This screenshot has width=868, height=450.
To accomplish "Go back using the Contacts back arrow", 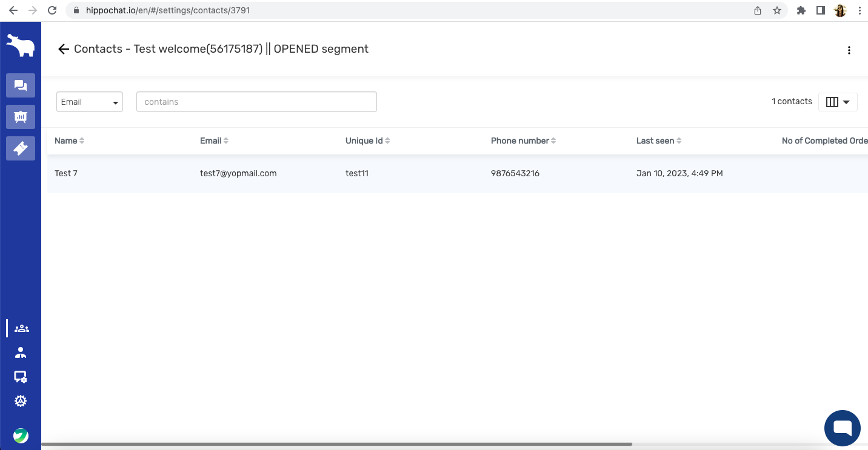I will 64,49.
